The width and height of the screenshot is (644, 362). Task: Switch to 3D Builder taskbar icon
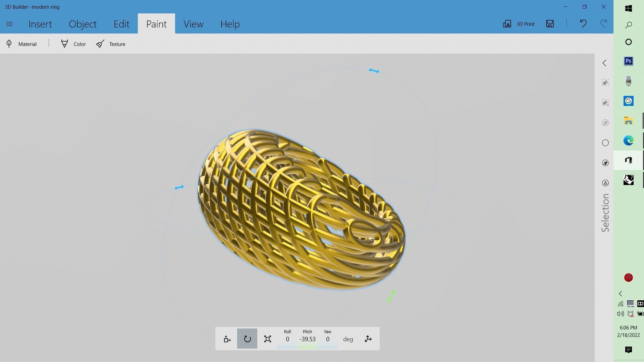click(629, 160)
